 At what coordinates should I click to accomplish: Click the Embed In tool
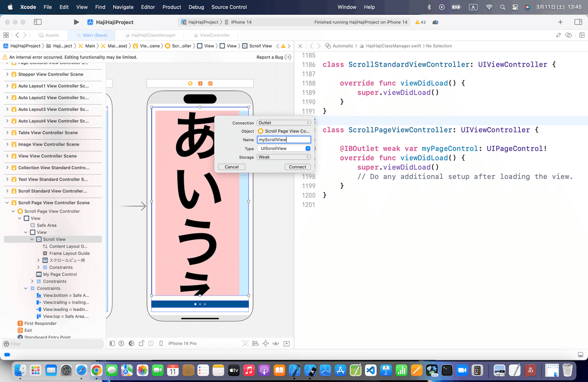(x=287, y=343)
